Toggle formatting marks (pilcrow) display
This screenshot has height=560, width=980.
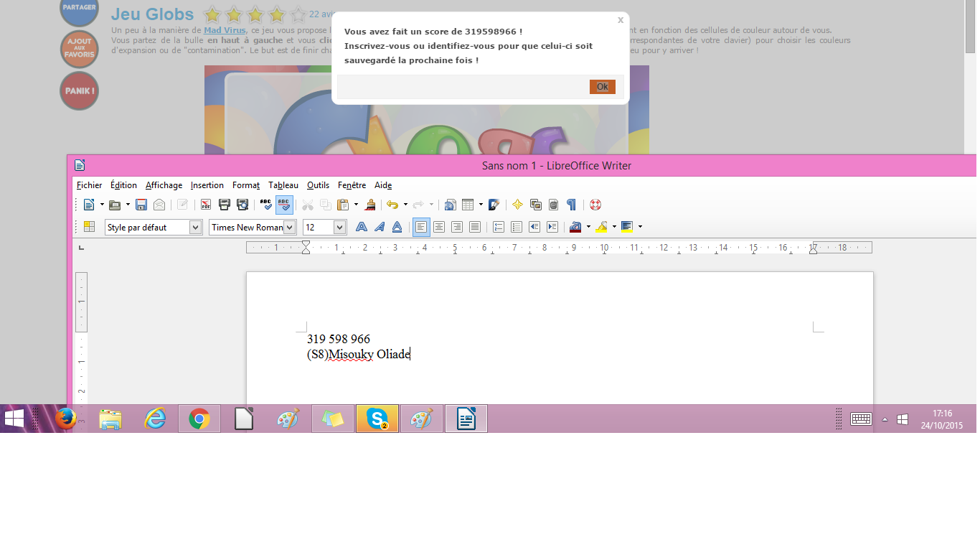pyautogui.click(x=571, y=205)
